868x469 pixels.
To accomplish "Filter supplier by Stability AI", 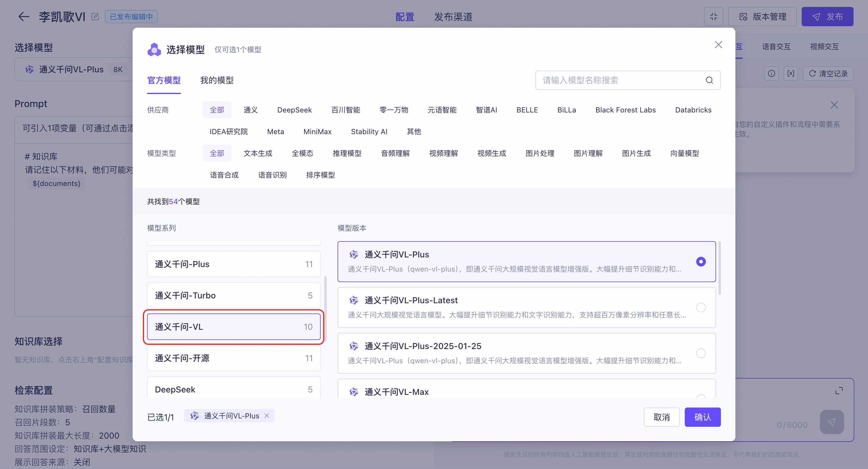I will pos(369,131).
